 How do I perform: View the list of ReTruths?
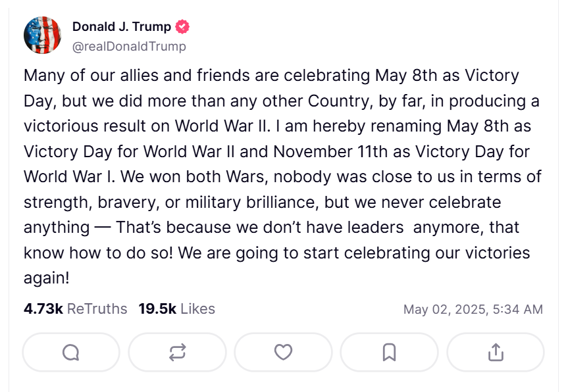(97, 308)
